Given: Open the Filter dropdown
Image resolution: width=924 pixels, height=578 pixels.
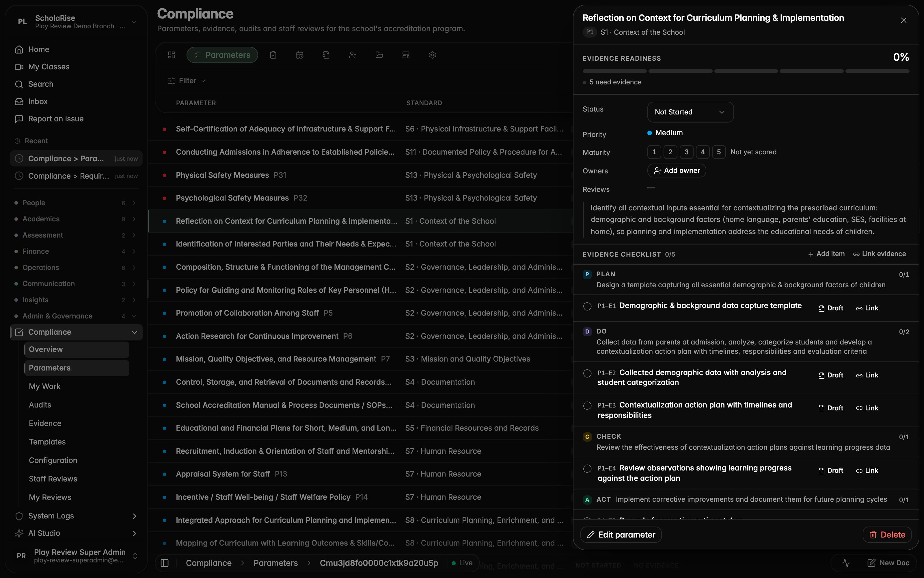Looking at the screenshot, I should click(187, 81).
